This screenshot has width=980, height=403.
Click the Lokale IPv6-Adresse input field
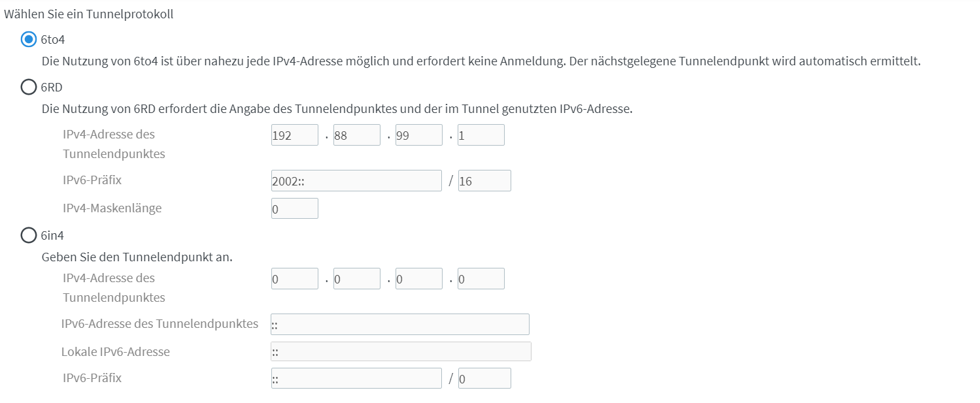tap(401, 351)
